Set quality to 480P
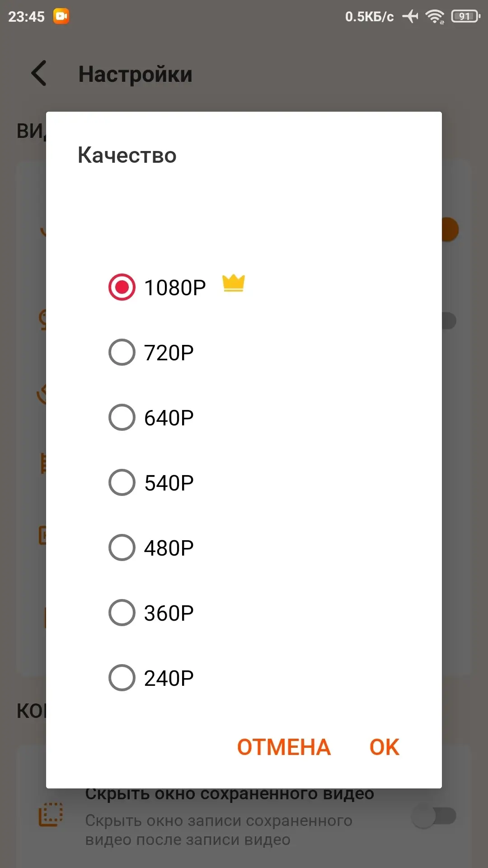 [x=122, y=547]
